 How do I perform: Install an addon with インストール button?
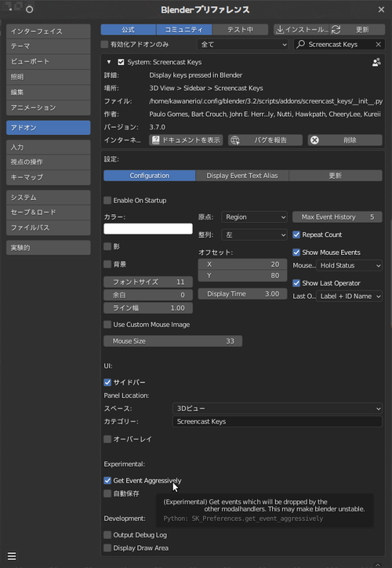click(302, 30)
